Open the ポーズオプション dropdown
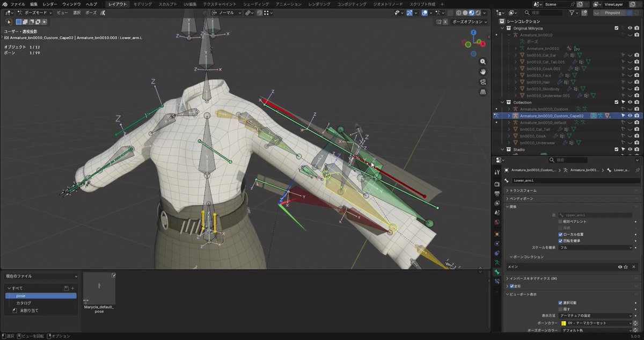644x340 pixels. tap(467, 22)
